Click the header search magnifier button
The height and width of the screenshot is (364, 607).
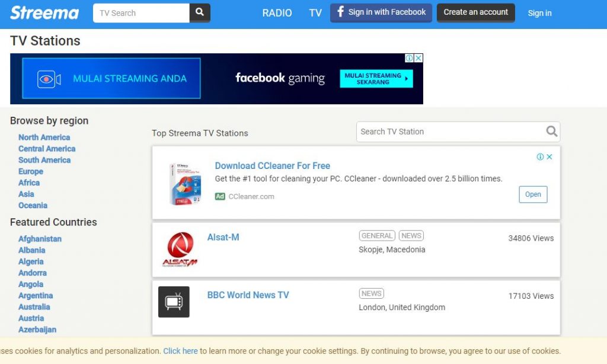pos(200,12)
